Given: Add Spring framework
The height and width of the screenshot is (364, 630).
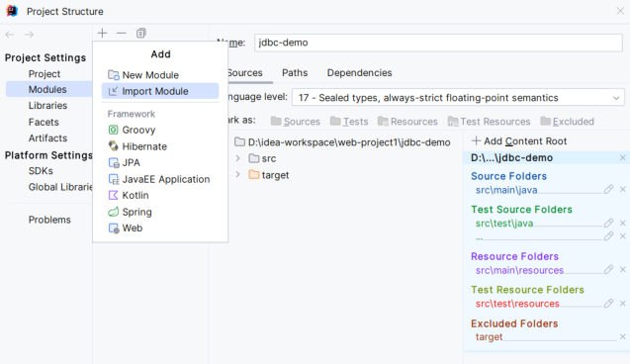Looking at the screenshot, I should pos(160,212).
